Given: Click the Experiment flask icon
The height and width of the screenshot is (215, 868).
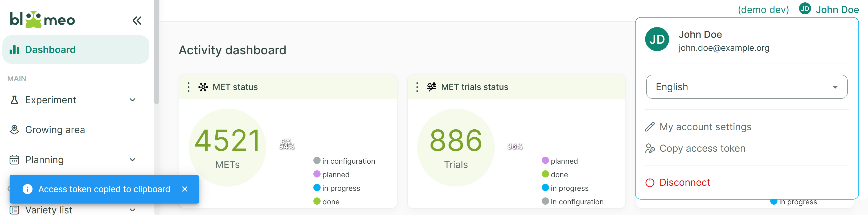Looking at the screenshot, I should 14,100.
